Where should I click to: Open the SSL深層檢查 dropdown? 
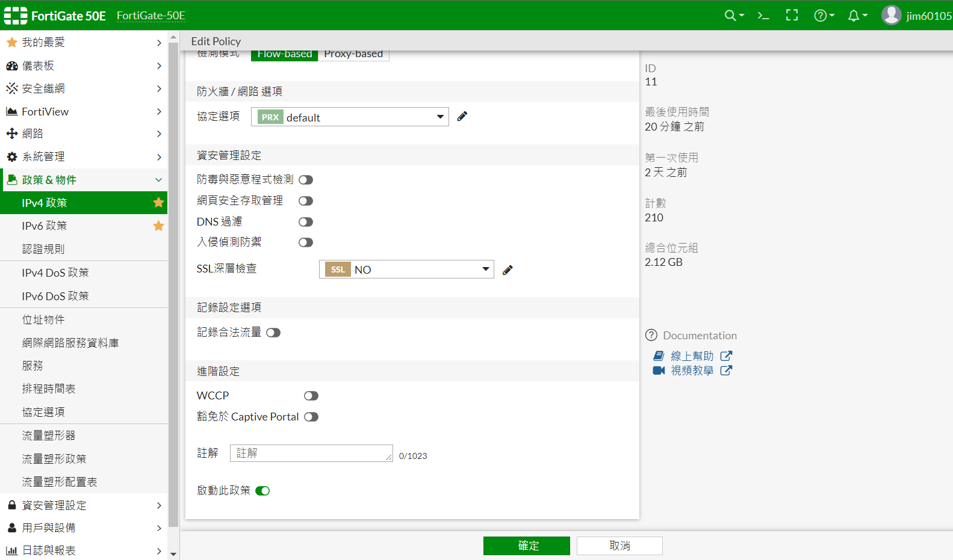click(x=406, y=269)
